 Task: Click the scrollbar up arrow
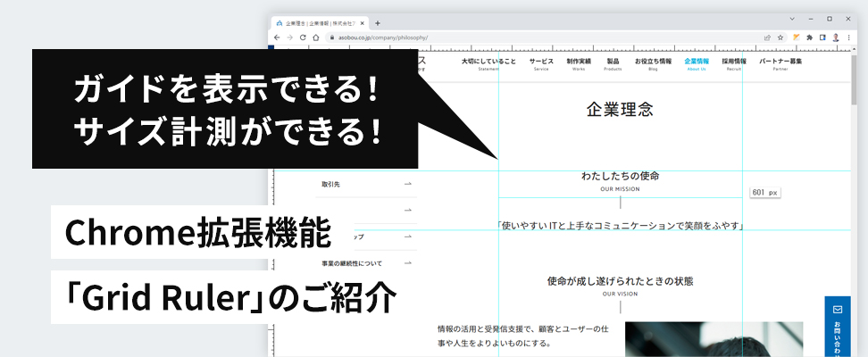click(855, 50)
